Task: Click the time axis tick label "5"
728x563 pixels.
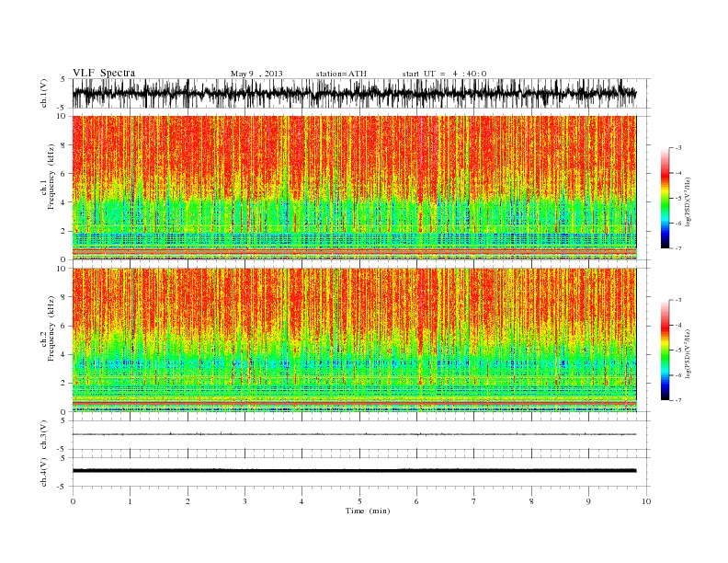Action: pyautogui.click(x=359, y=501)
